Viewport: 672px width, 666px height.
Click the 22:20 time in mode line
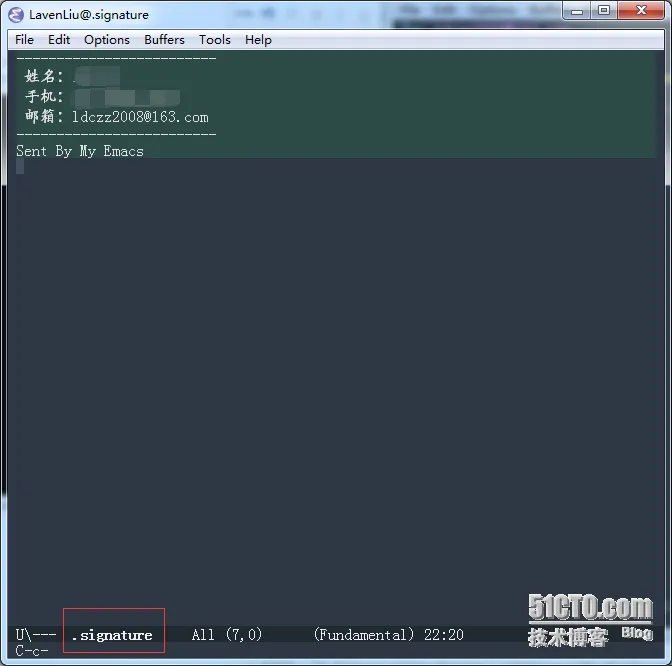[x=444, y=634]
